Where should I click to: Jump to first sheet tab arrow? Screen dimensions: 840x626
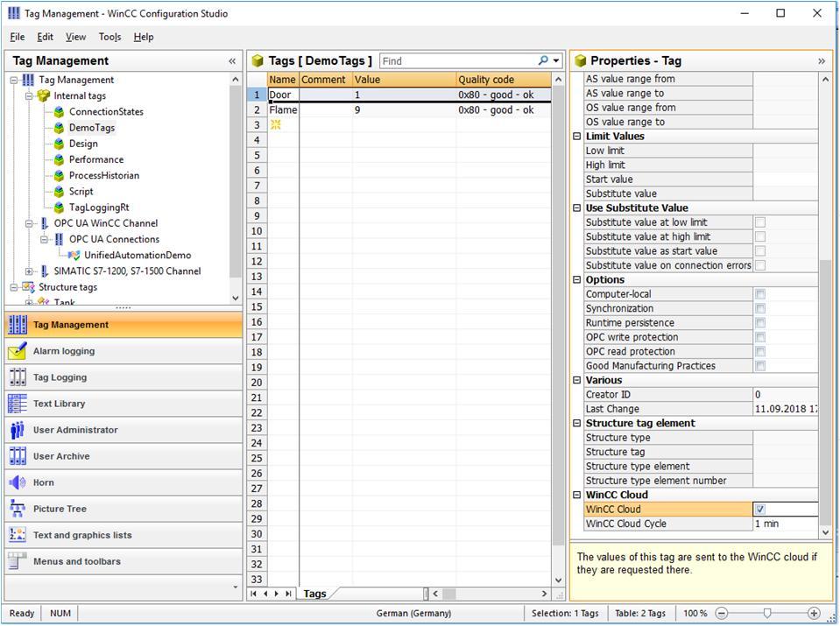253,594
